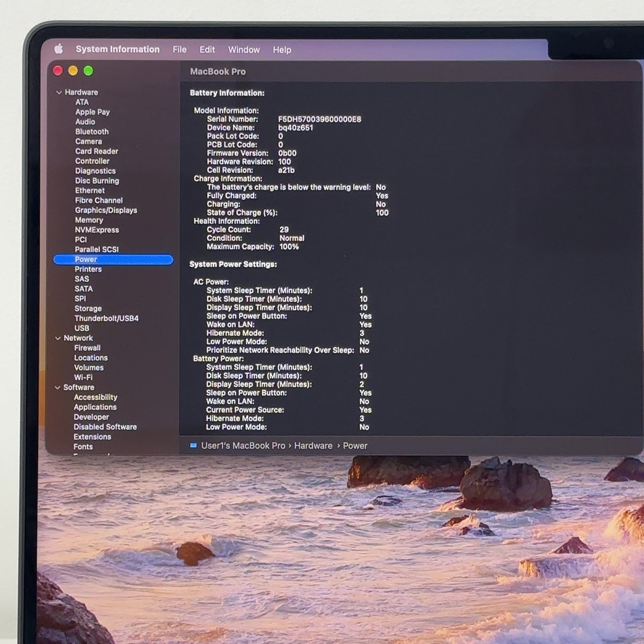Open the Help menu

[x=282, y=49]
